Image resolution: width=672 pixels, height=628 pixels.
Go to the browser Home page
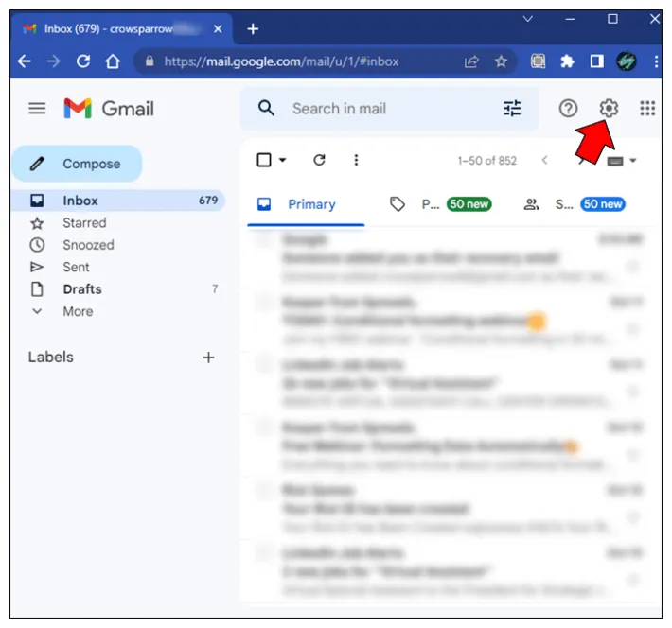(113, 61)
